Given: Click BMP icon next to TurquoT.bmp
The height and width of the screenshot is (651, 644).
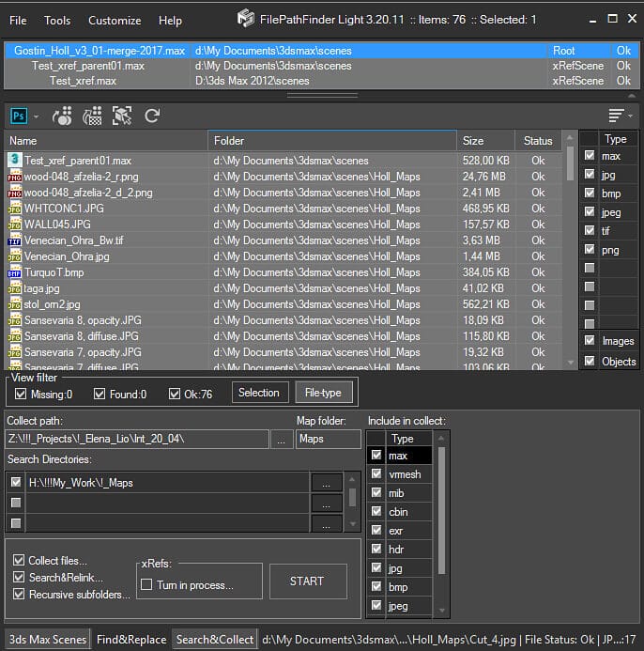Looking at the screenshot, I should click(x=14, y=271).
